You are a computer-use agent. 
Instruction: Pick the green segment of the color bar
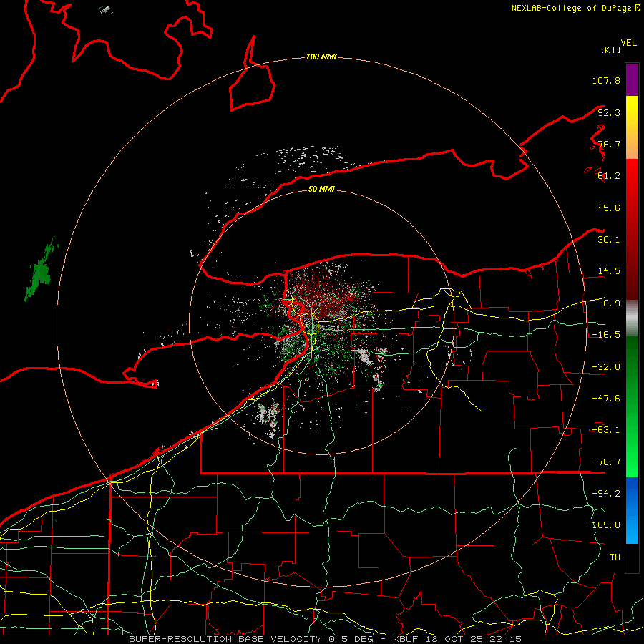632,406
